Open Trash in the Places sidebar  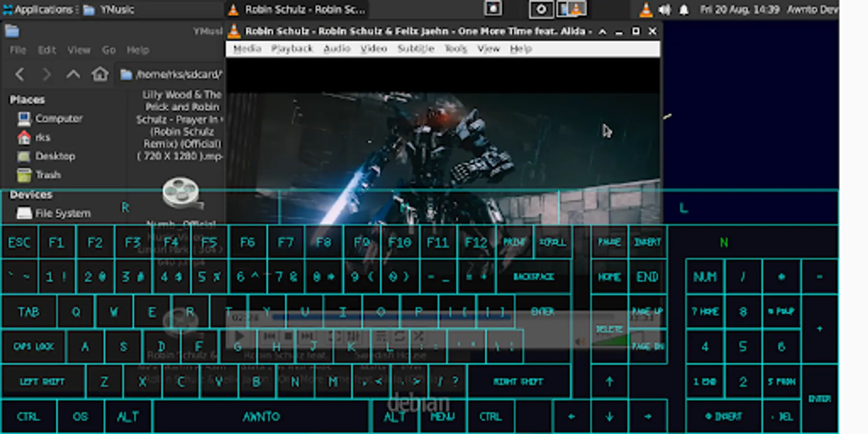(x=39, y=175)
